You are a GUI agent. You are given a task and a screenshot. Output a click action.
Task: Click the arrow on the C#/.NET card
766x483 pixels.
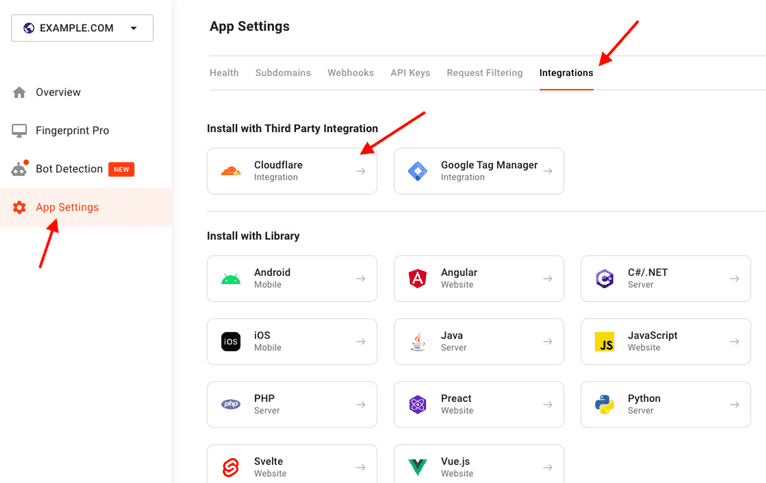tap(734, 279)
